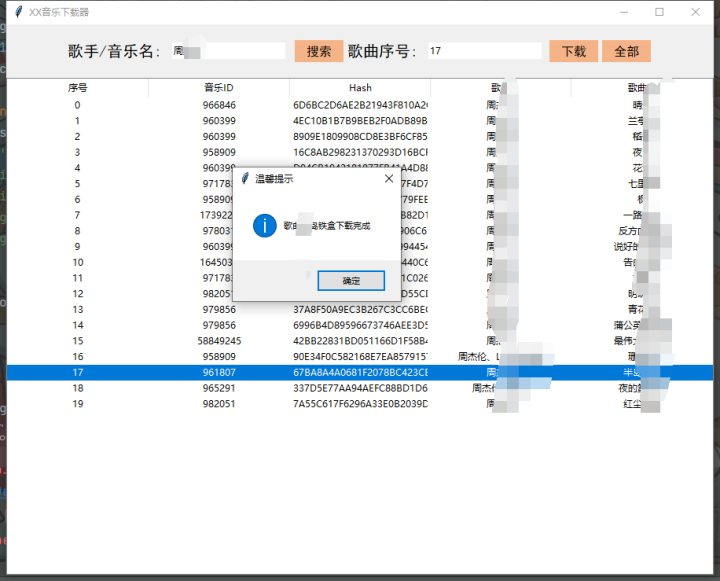720x581 pixels.
Task: Maximize the XX音乐下载器 window
Action: 659,12
